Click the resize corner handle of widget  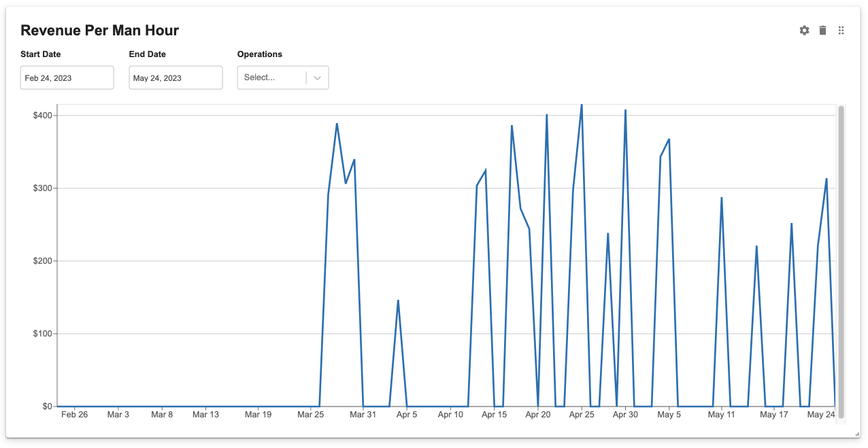[x=856, y=434]
